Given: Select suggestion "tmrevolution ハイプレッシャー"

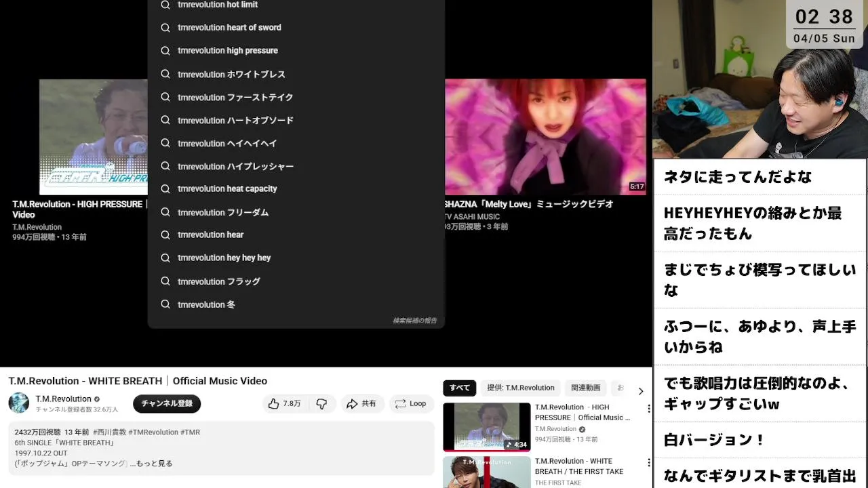Looking at the screenshot, I should (x=296, y=166).
